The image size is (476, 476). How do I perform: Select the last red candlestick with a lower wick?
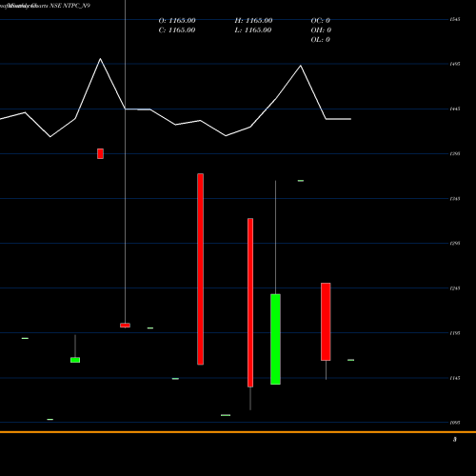[326, 322]
